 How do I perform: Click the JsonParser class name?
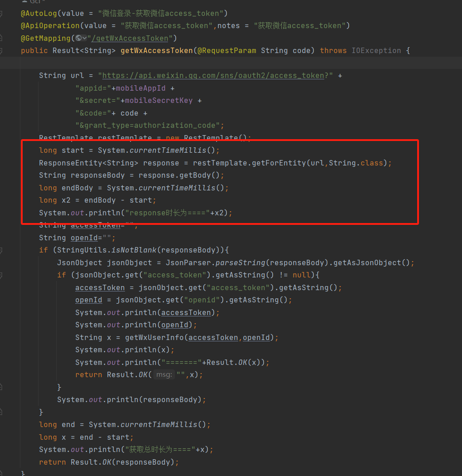188,263
